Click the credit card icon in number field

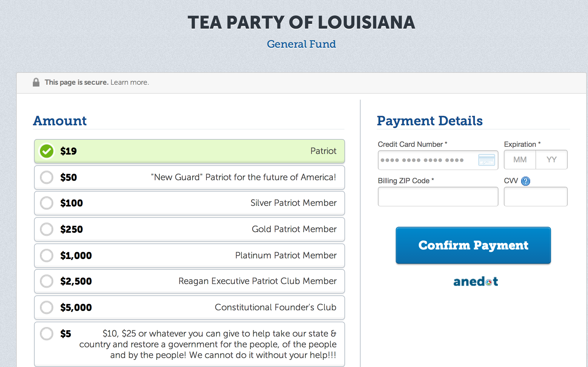point(486,160)
